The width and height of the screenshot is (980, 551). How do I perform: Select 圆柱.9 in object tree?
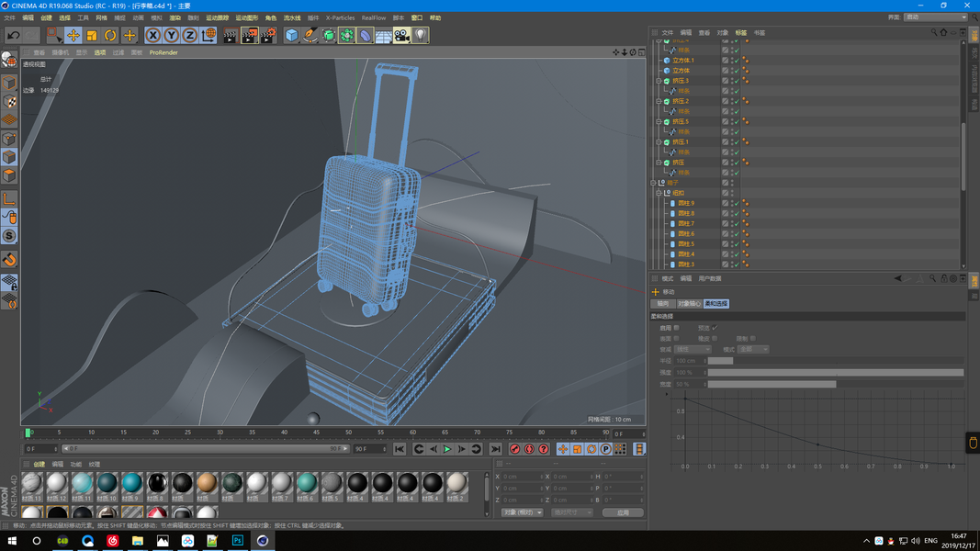685,203
